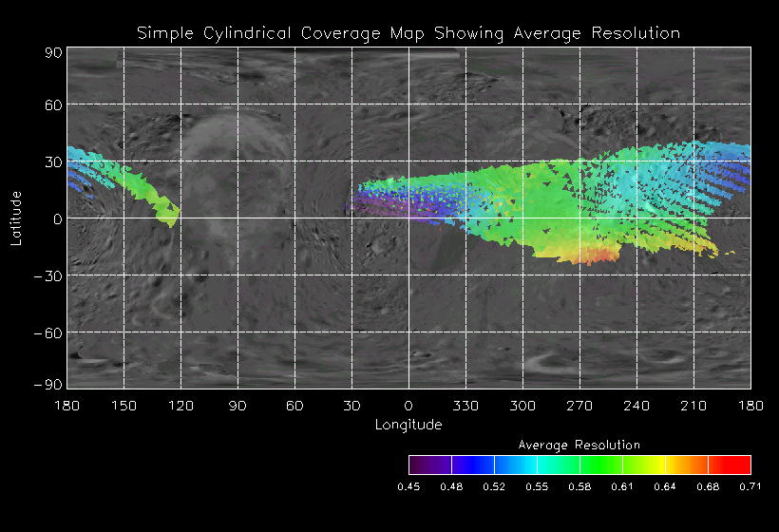Click the 0.58 legend value label
Image resolution: width=779 pixels, height=532 pixels.
click(x=579, y=486)
